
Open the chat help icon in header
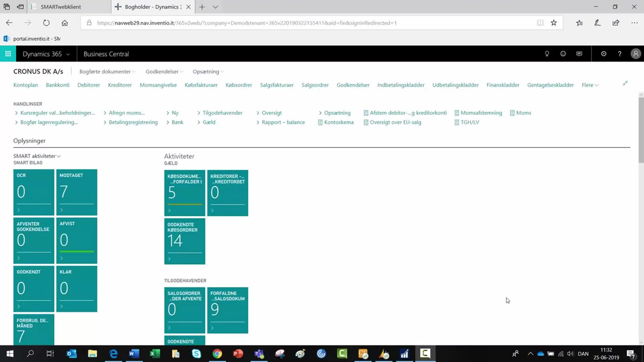click(x=579, y=54)
